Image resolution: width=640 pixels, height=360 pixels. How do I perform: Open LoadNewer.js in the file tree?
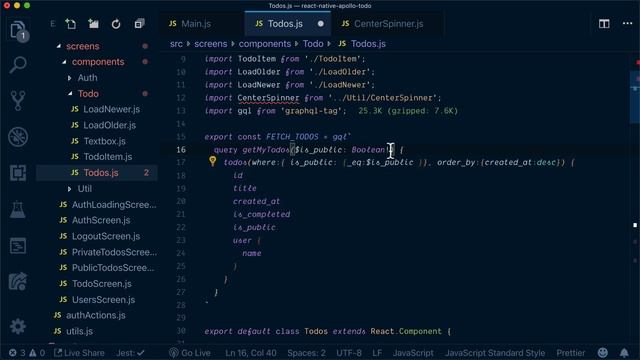pos(111,109)
